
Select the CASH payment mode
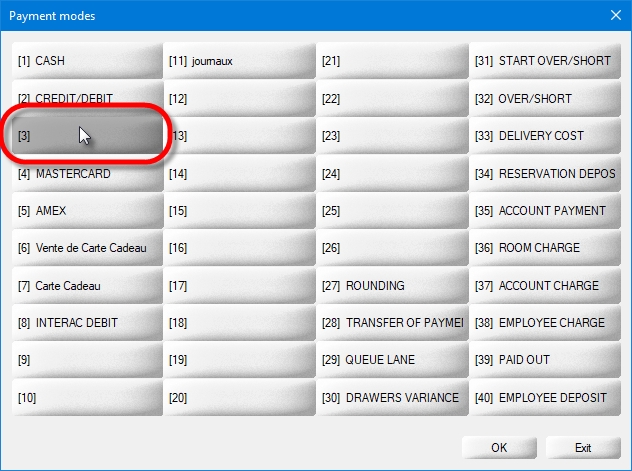[87, 61]
